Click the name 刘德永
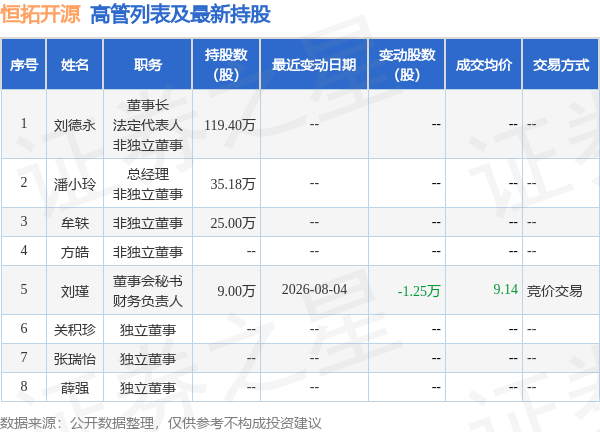Image resolution: width=600 pixels, height=432 pixels. click(x=75, y=125)
